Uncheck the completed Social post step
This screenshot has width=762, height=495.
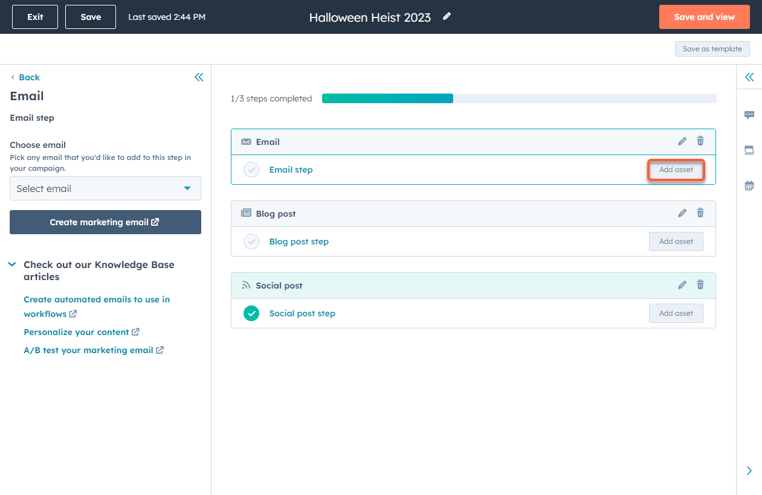(x=252, y=314)
